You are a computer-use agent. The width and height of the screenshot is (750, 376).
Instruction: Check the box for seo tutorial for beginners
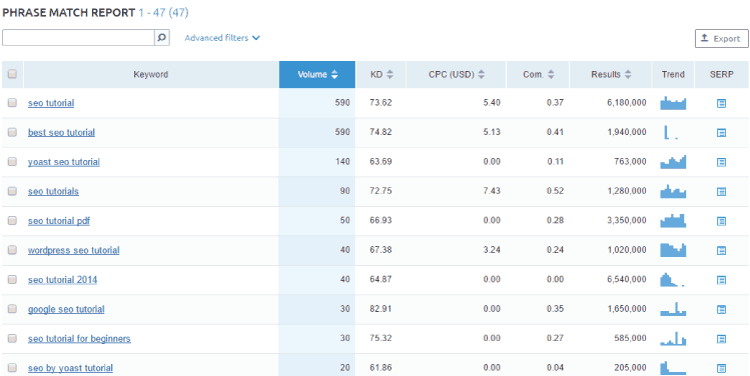(12, 338)
